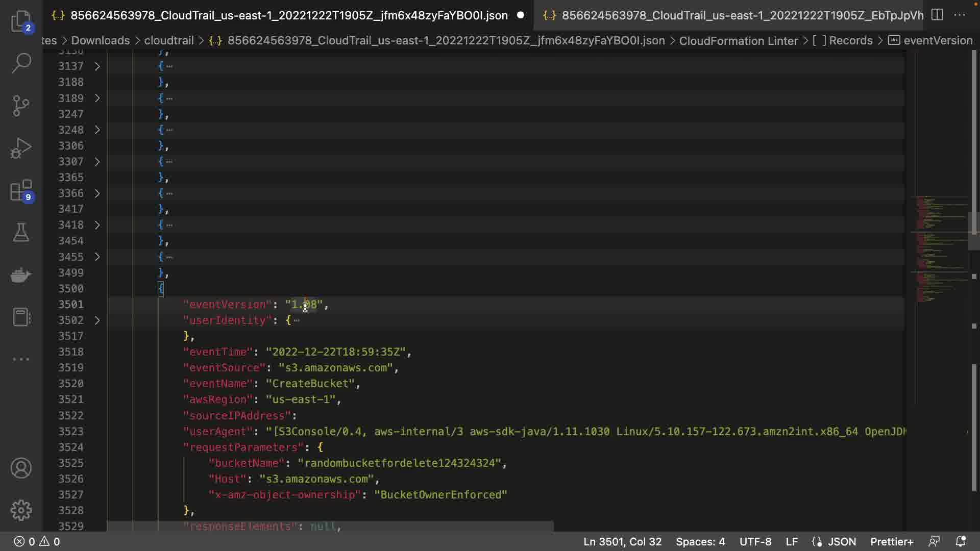980x551 pixels.
Task: Toggle Prettier+ in status bar
Action: point(891,541)
